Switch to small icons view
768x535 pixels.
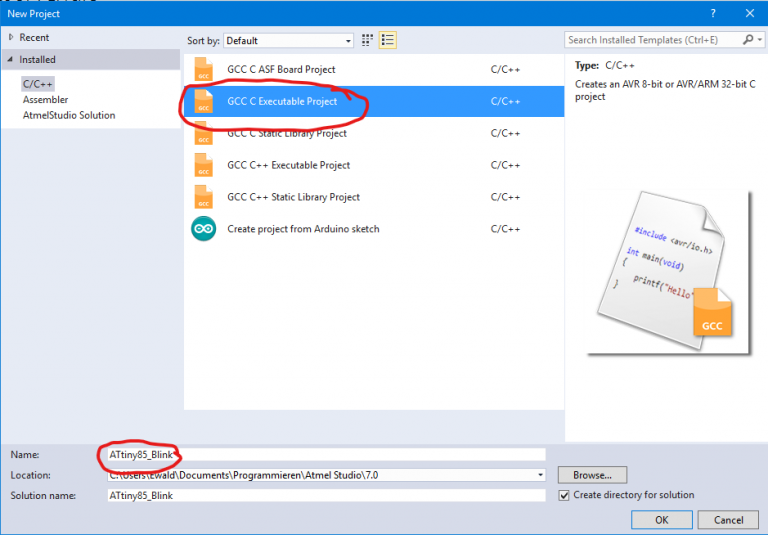pyautogui.click(x=368, y=40)
